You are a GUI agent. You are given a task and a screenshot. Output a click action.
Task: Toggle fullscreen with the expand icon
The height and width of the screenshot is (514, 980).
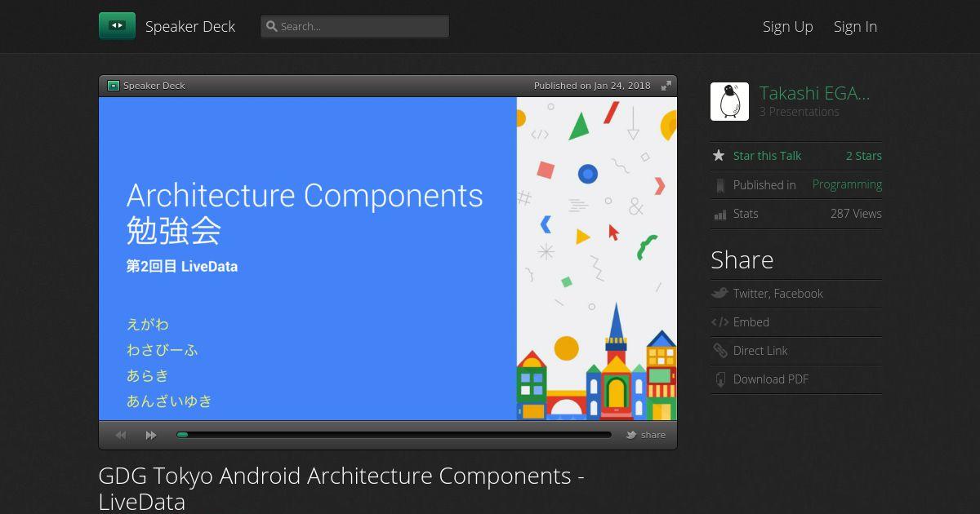coord(666,86)
